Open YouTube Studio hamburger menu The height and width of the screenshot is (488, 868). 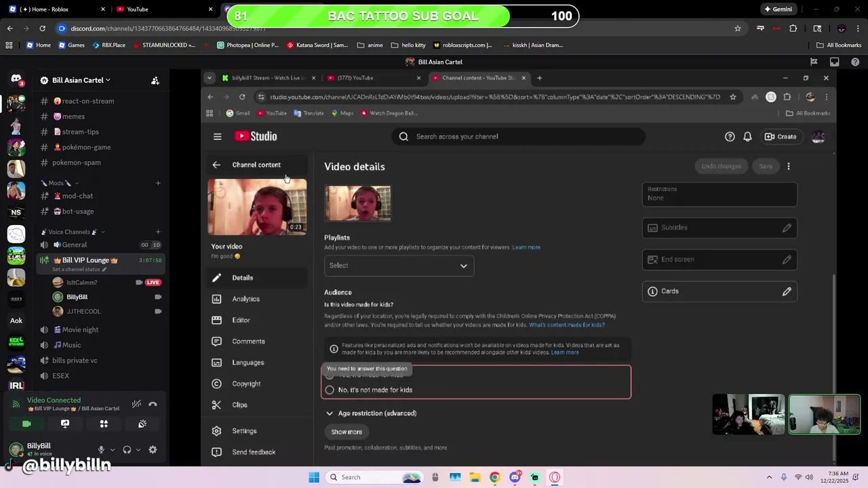[217, 136]
